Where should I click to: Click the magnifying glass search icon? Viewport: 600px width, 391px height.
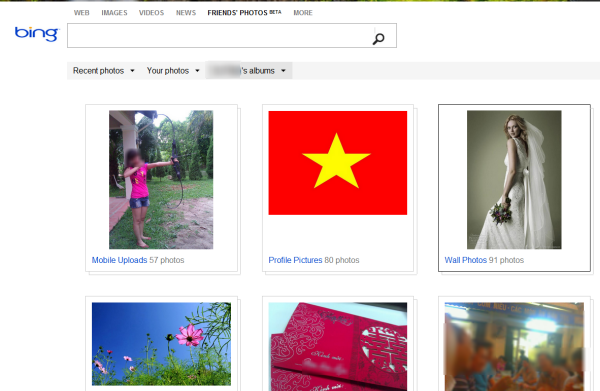coord(378,39)
